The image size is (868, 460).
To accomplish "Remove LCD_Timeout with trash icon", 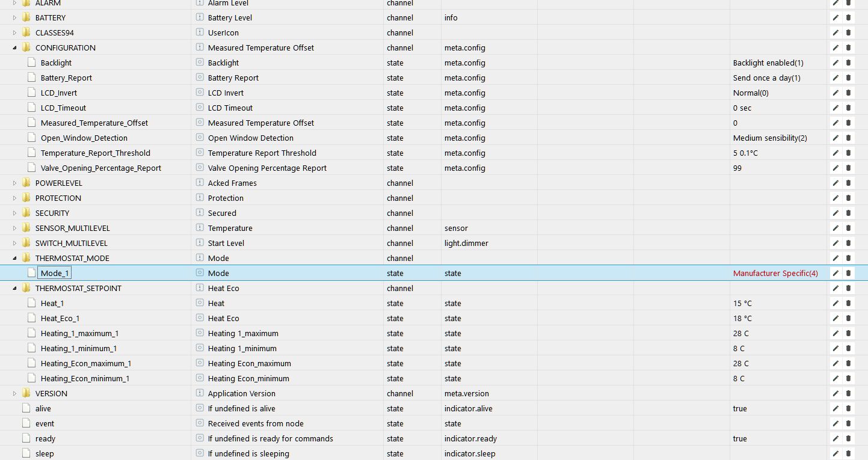I will coord(849,108).
